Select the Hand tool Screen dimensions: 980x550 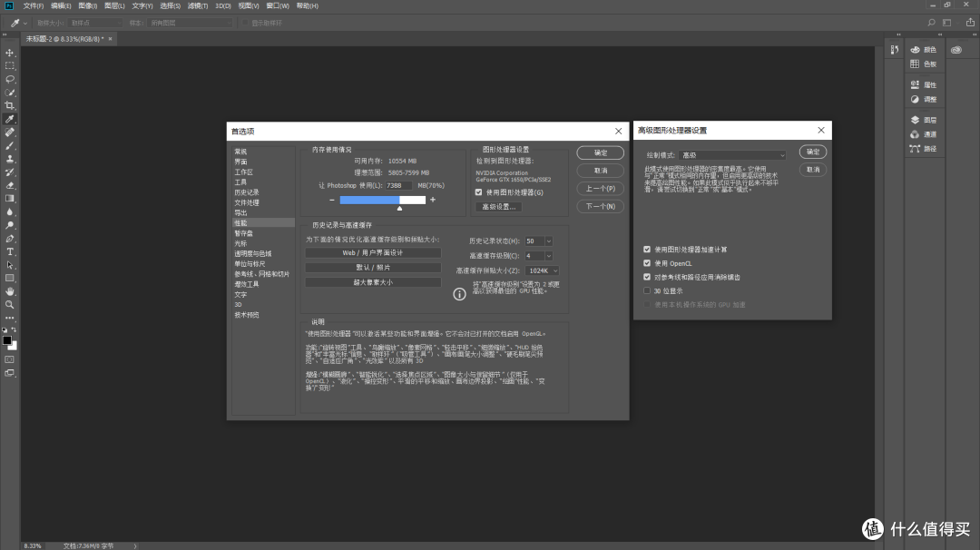9,292
